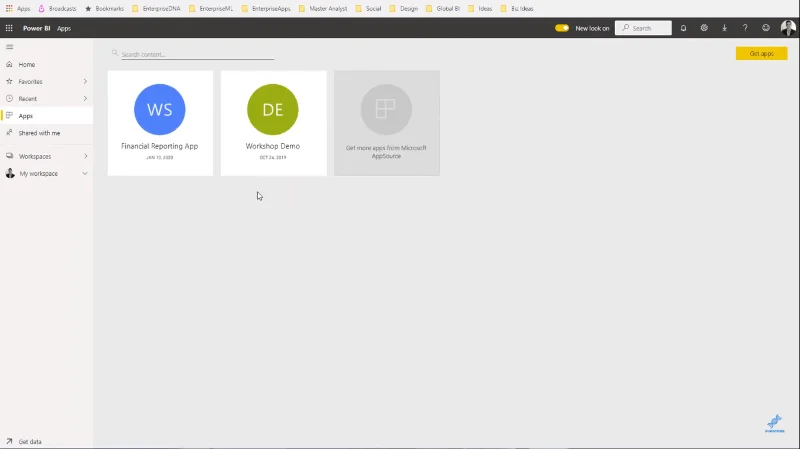Click the feedback smiley icon
The width and height of the screenshot is (800, 449).
(x=766, y=28)
